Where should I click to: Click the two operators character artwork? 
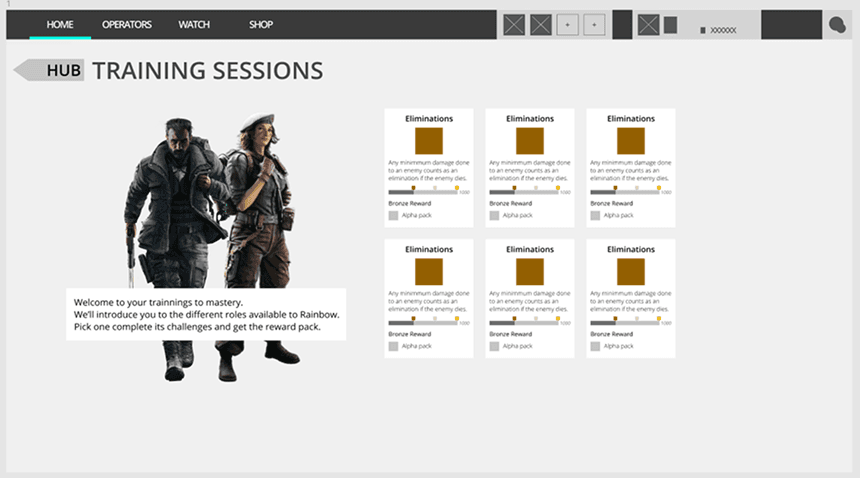(x=214, y=247)
